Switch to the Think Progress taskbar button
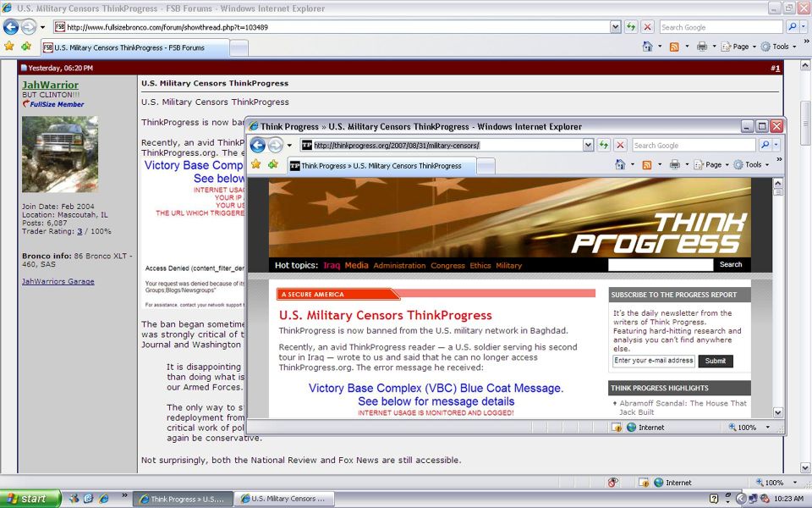The image size is (812, 508). (183, 499)
